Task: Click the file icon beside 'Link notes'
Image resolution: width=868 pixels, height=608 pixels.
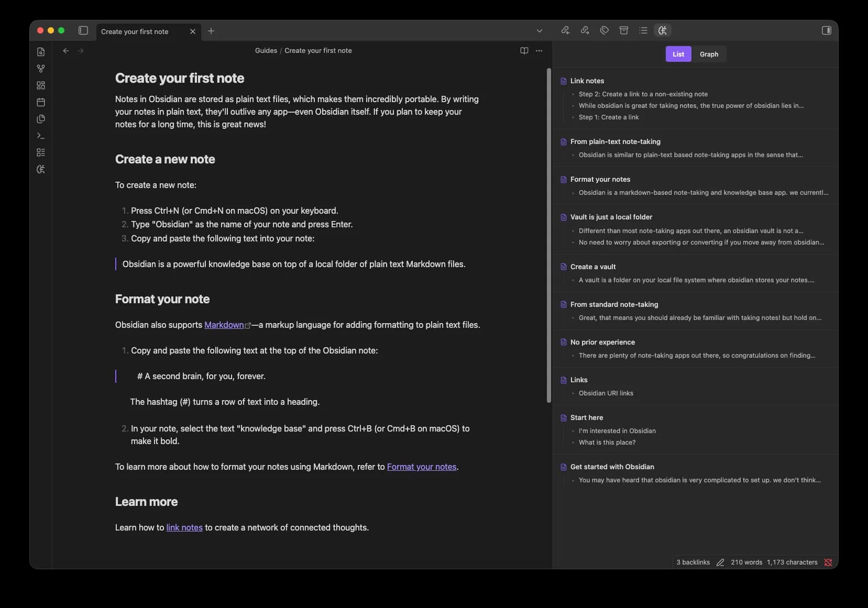Action: (x=564, y=81)
